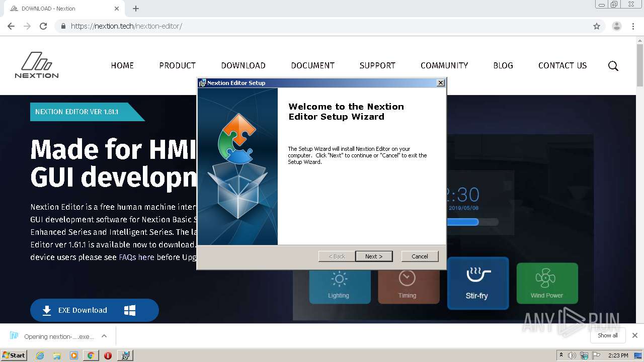Open Internet Explorer from the taskbar

pyautogui.click(x=40, y=355)
